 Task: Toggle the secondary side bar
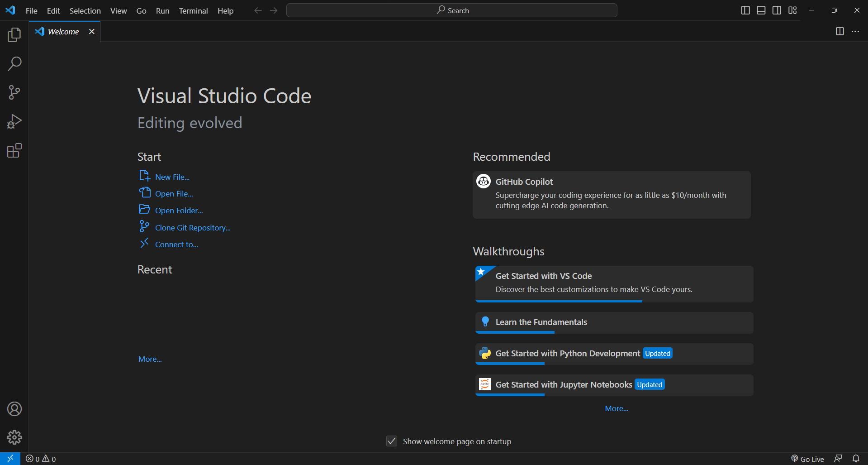777,10
